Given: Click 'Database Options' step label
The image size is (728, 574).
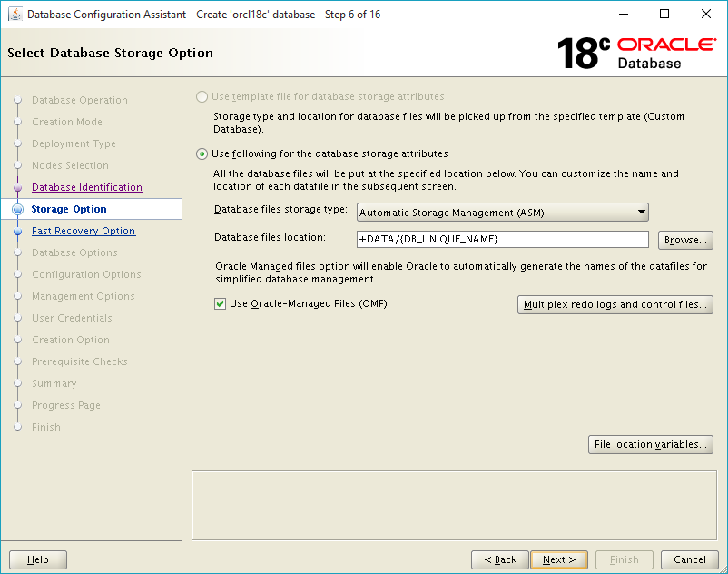Looking at the screenshot, I should click(74, 252).
